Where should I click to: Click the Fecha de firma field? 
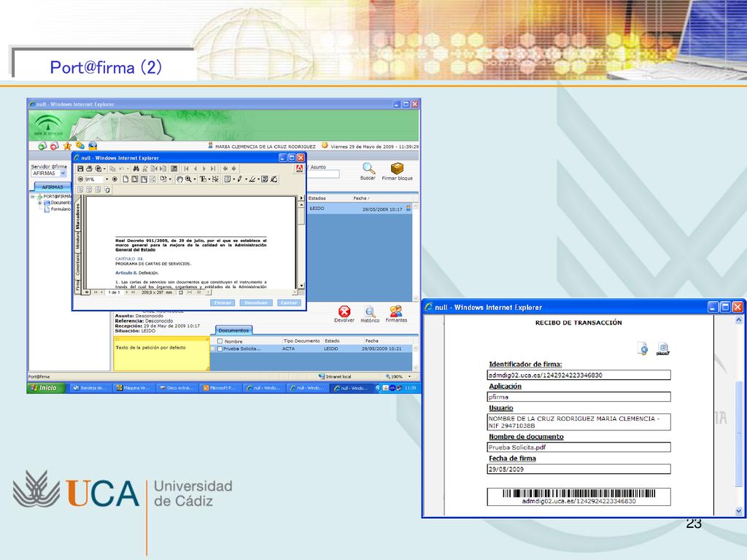tap(578, 469)
